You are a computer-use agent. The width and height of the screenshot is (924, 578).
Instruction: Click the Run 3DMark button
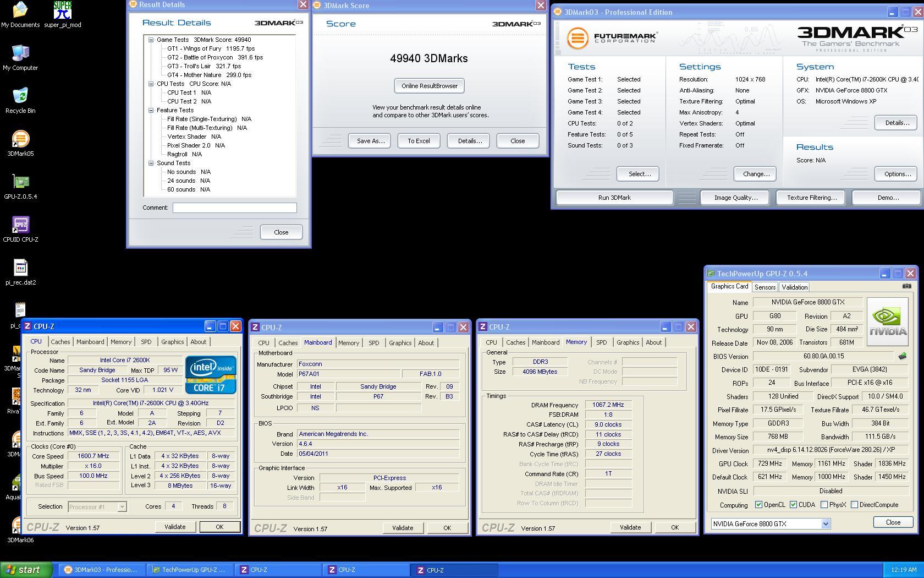click(x=614, y=198)
